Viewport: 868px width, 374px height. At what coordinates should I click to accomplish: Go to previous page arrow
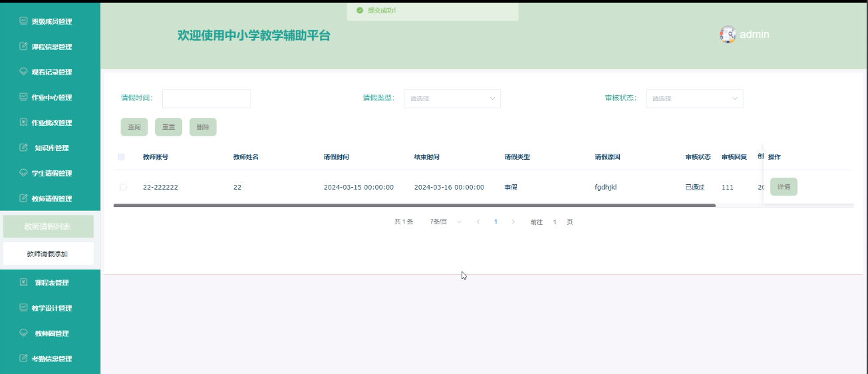(478, 222)
